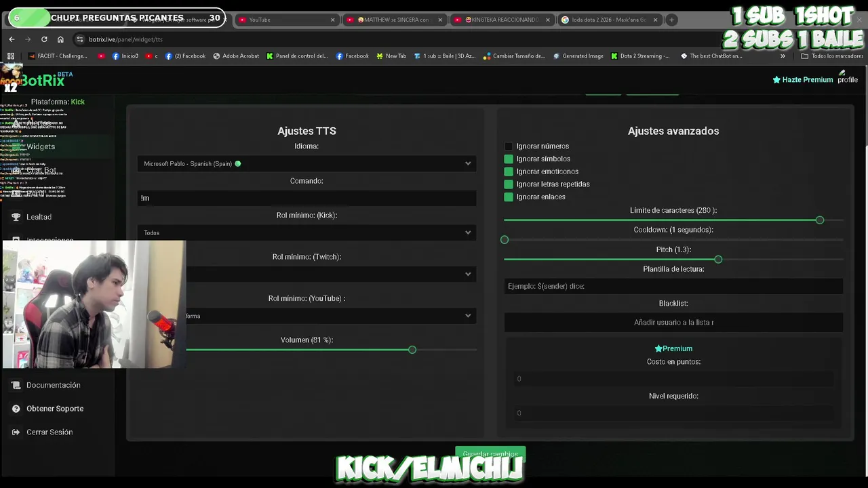Click the Comando input field containing !m

(x=307, y=198)
